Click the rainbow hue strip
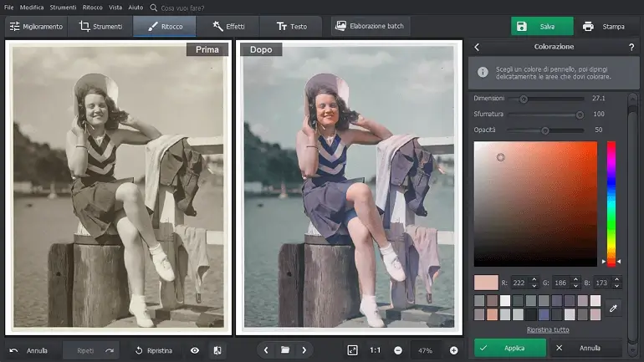Screen dimensions: 644x362 click(611, 203)
